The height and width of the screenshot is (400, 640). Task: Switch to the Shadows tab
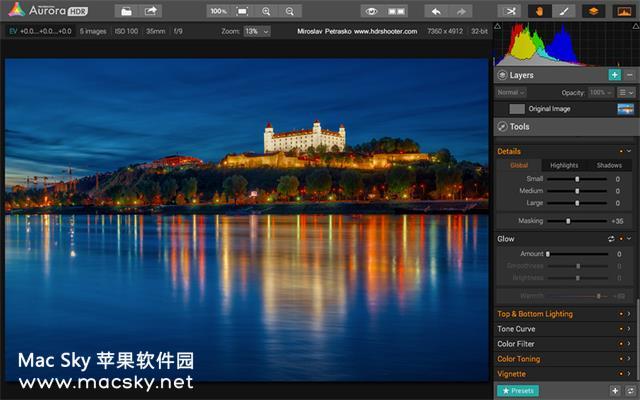[609, 165]
